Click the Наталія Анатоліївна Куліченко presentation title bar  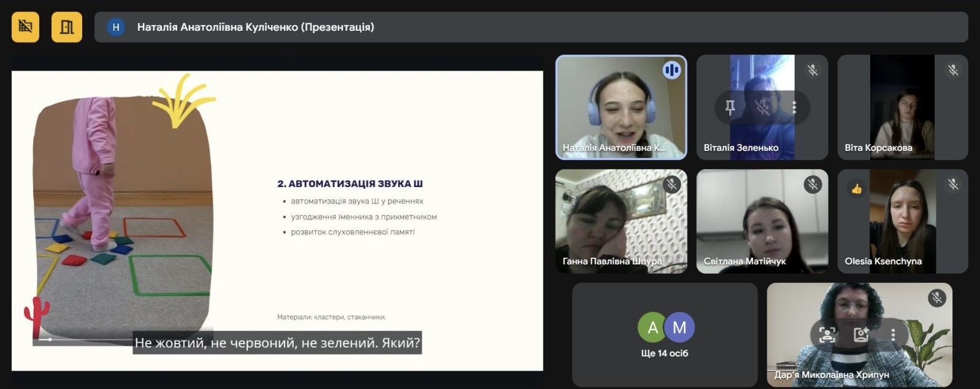(x=531, y=27)
